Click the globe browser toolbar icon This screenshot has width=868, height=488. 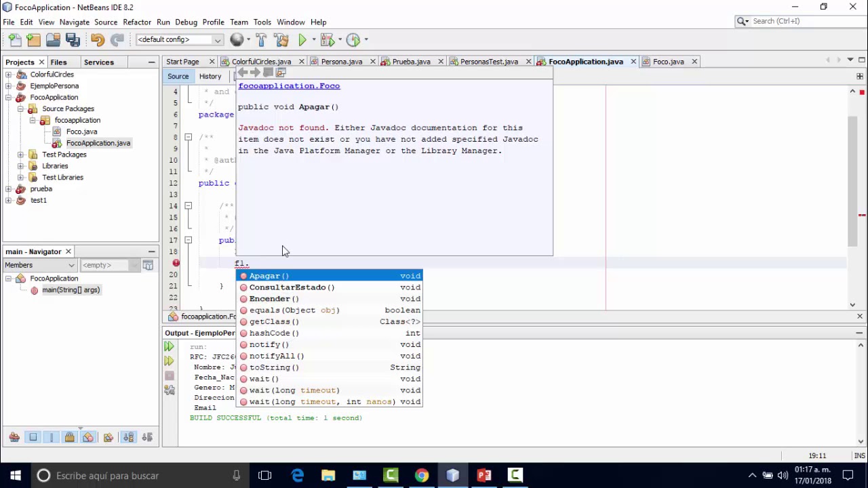[x=237, y=40]
